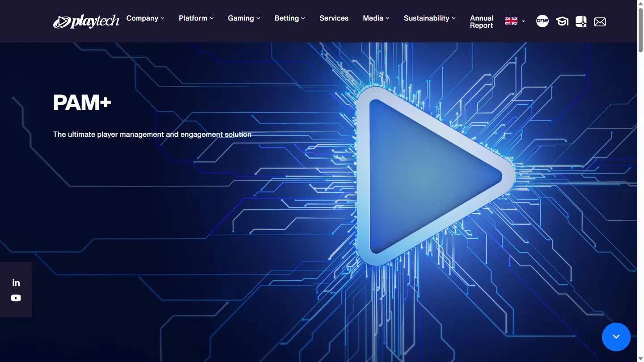Select the UK flag language icon
The image size is (644, 362).
tap(511, 21)
